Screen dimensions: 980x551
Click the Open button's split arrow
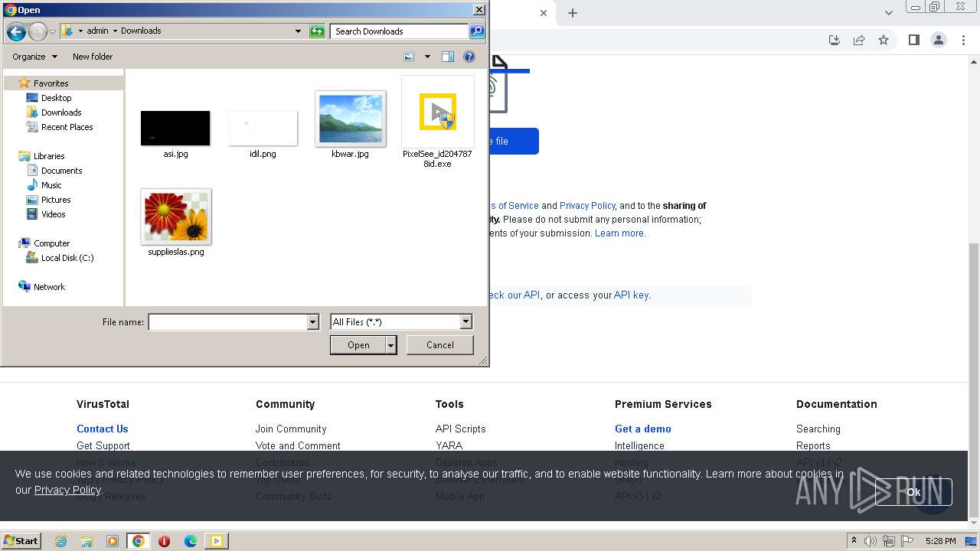(x=391, y=345)
